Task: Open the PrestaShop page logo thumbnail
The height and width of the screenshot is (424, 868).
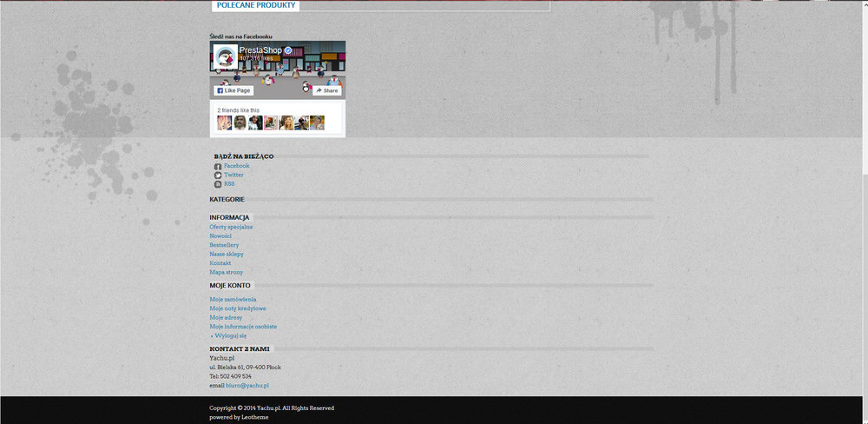Action: (226, 56)
